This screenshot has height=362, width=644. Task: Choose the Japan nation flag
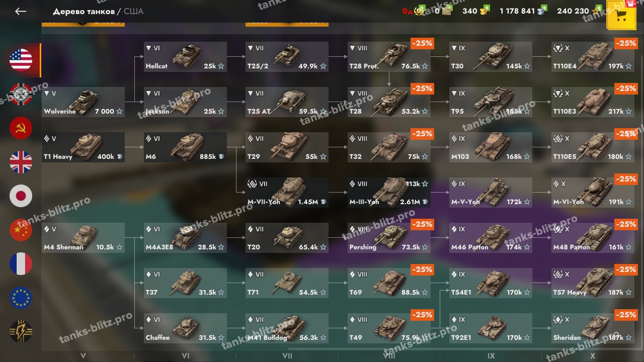[21, 196]
